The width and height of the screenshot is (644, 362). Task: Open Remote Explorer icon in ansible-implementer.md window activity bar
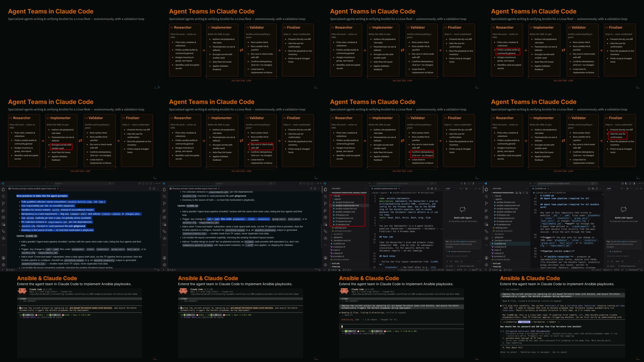point(325,224)
